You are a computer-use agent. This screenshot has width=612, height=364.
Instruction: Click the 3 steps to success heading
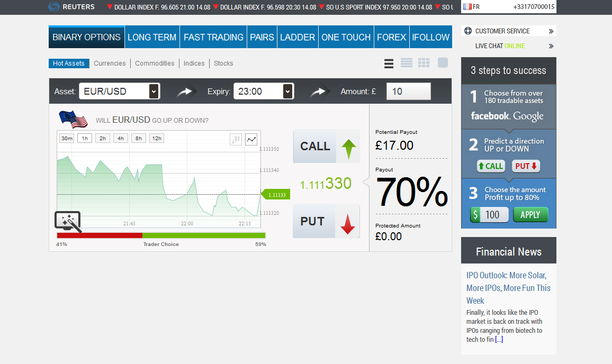pos(508,70)
